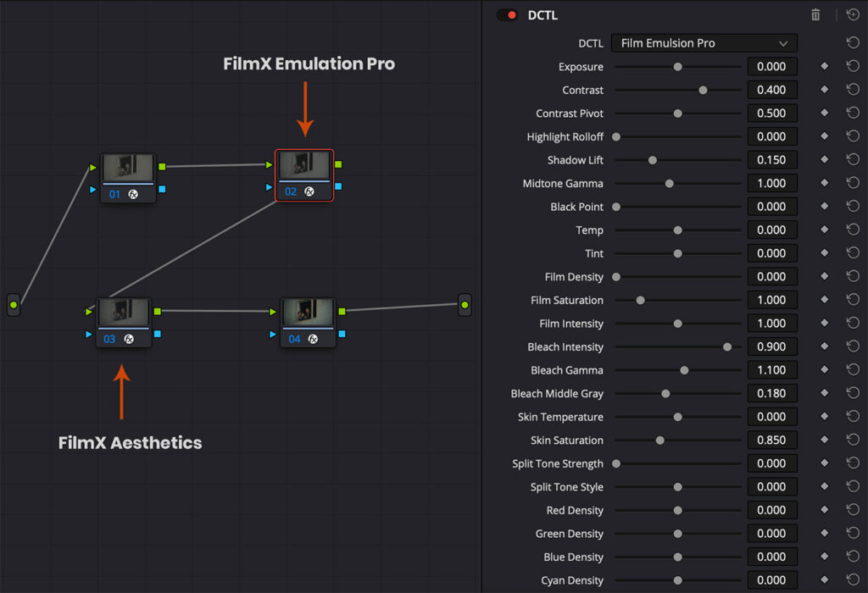
Task: Click the Contrast value field 0.400
Action: point(772,90)
